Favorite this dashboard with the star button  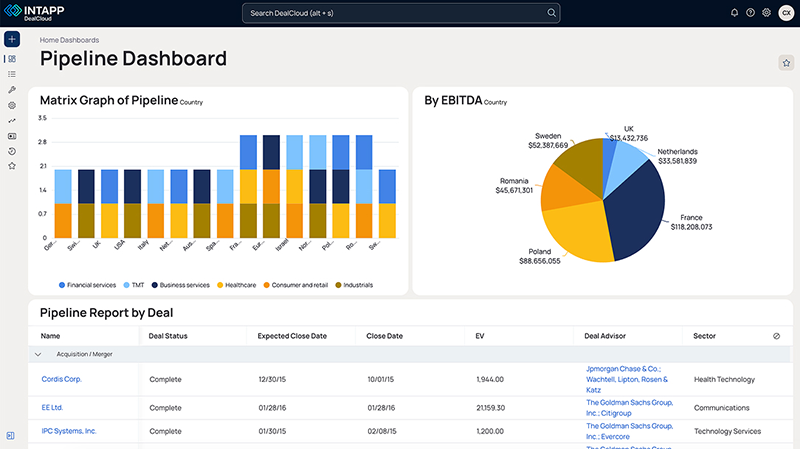(786, 63)
